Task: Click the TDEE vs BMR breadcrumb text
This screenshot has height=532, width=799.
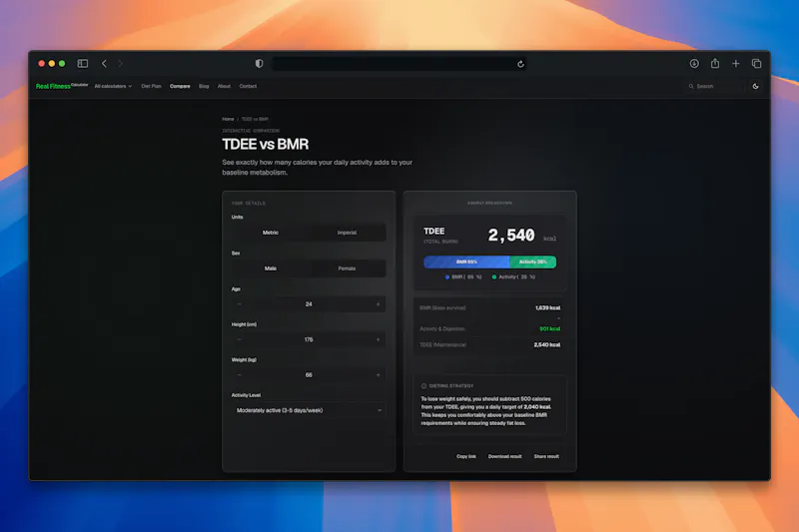Action: [255, 119]
